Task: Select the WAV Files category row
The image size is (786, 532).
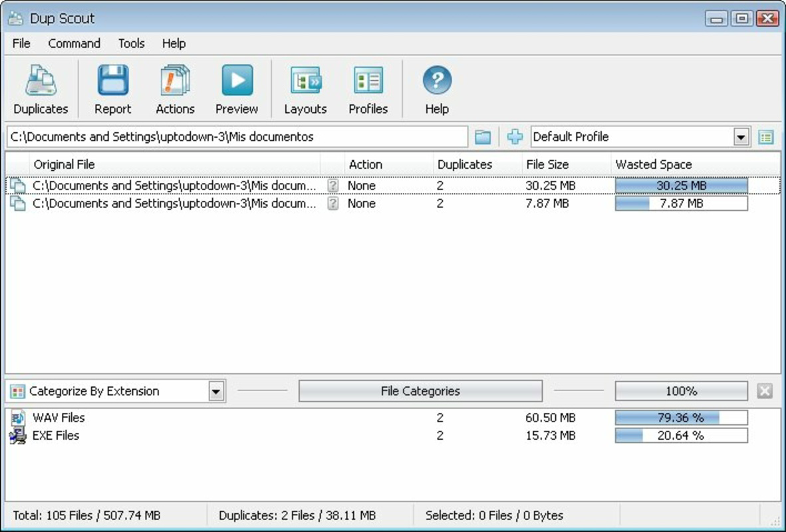Action: [x=393, y=417]
